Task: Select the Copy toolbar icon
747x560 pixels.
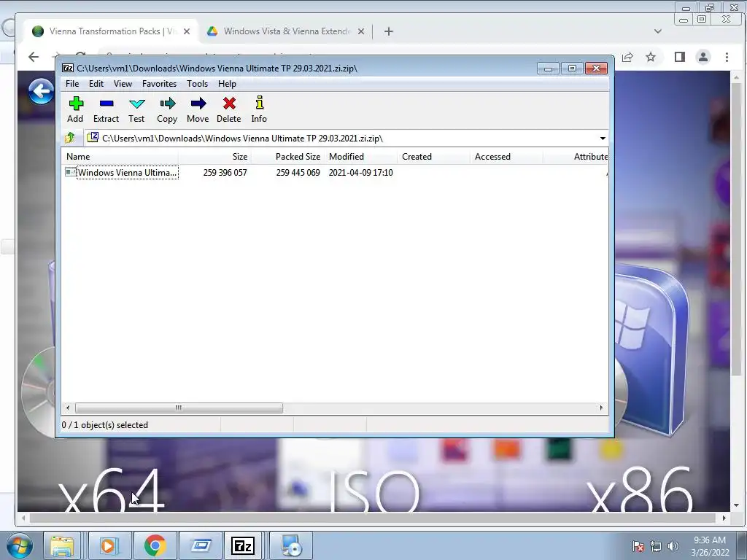Action: (167, 109)
